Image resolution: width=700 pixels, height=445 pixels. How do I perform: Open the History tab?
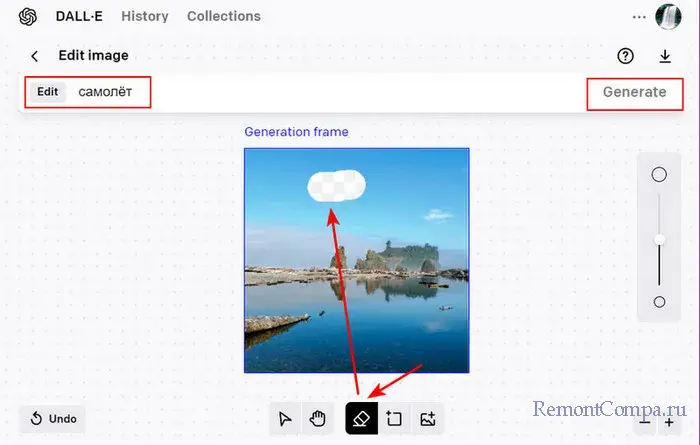[x=145, y=16]
